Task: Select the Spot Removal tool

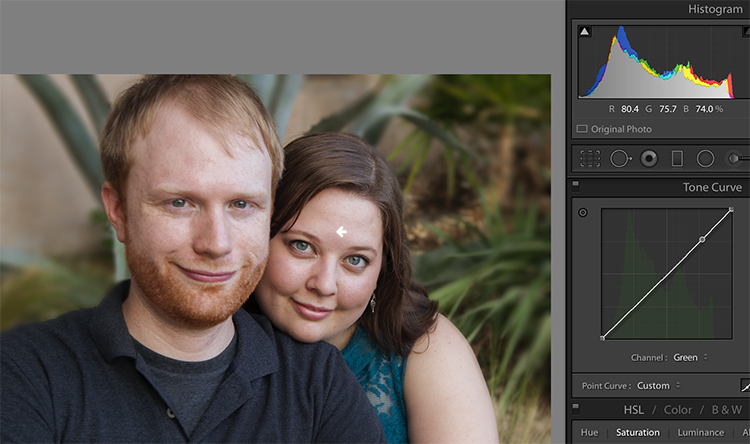Action: pyautogui.click(x=620, y=158)
